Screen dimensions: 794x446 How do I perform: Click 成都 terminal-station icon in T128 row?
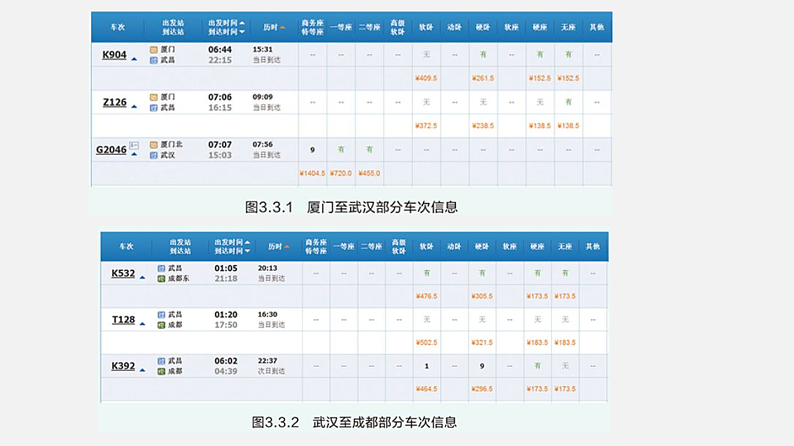click(x=161, y=325)
